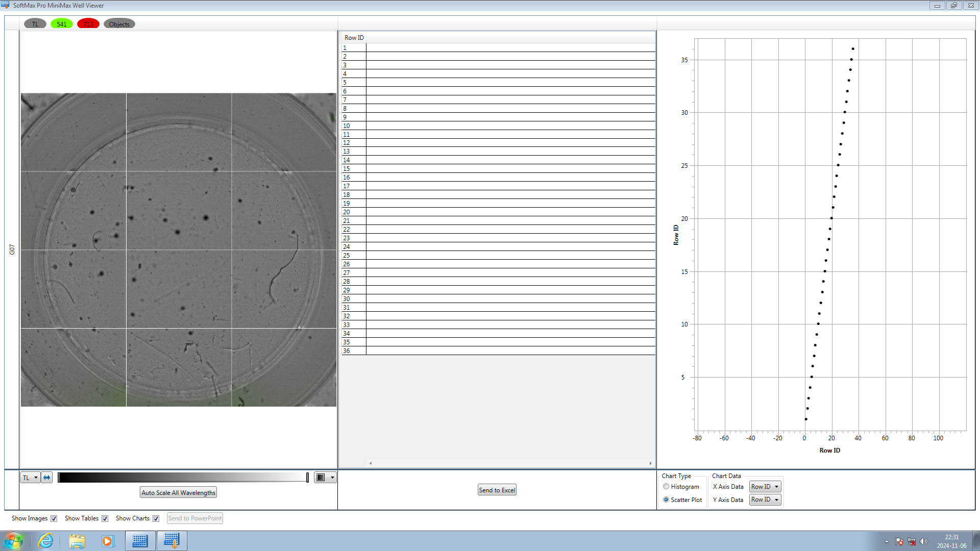Screen dimensions: 980x551
Task: Open the color map swatch dropdown
Action: 325,478
